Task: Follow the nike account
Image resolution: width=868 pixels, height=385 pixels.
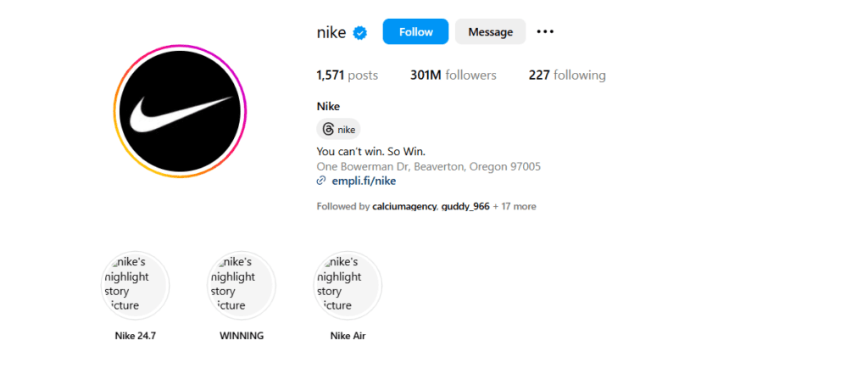Action: pyautogui.click(x=415, y=31)
